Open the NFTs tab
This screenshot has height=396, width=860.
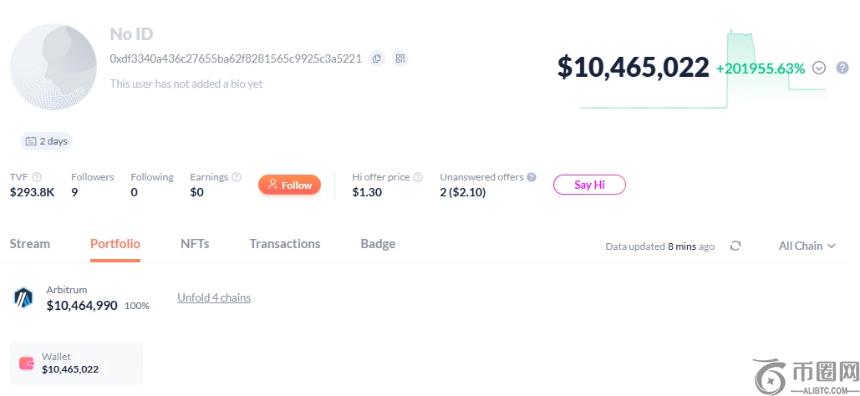(x=195, y=244)
